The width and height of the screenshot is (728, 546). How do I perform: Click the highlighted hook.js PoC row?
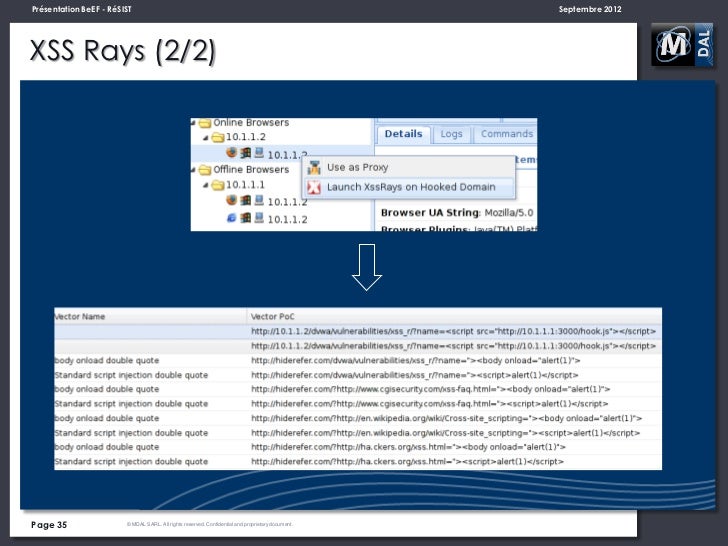click(x=358, y=332)
